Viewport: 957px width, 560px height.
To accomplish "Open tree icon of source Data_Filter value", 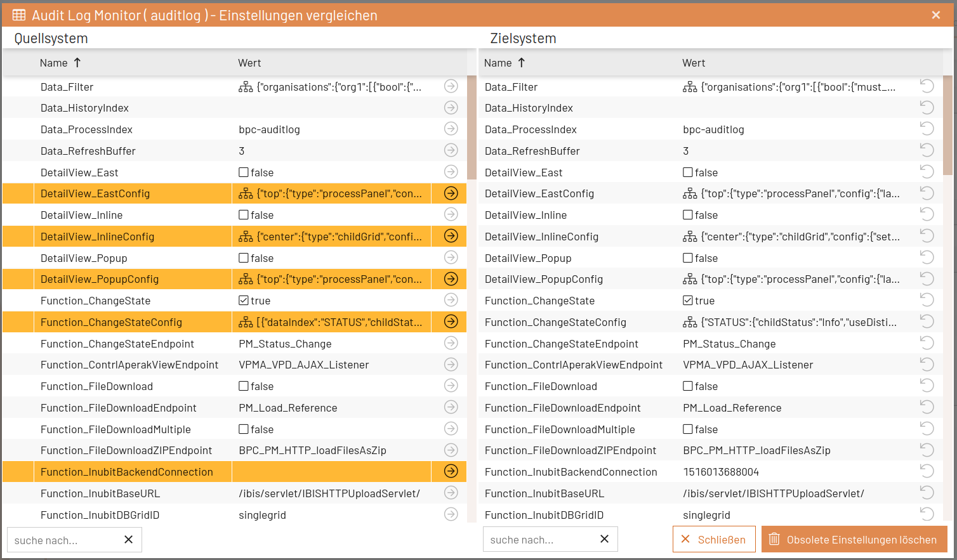I will click(x=246, y=87).
